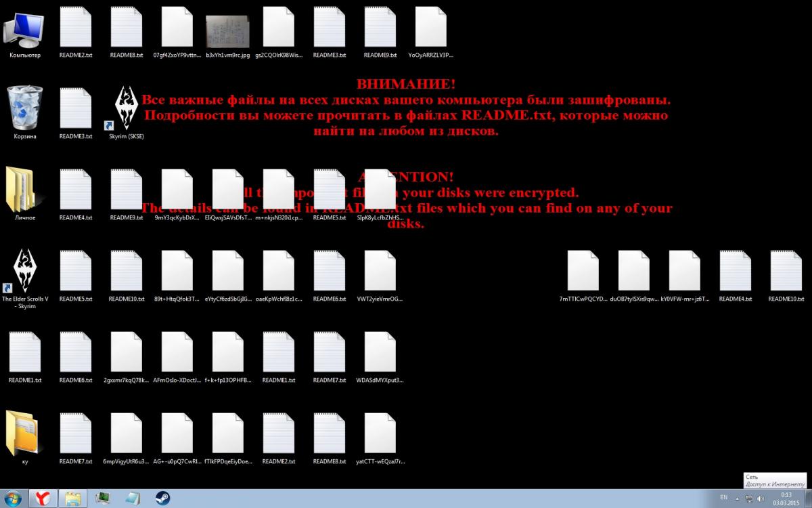
Task: Select the file f+k+fp13OPHFB
Action: click(x=227, y=357)
